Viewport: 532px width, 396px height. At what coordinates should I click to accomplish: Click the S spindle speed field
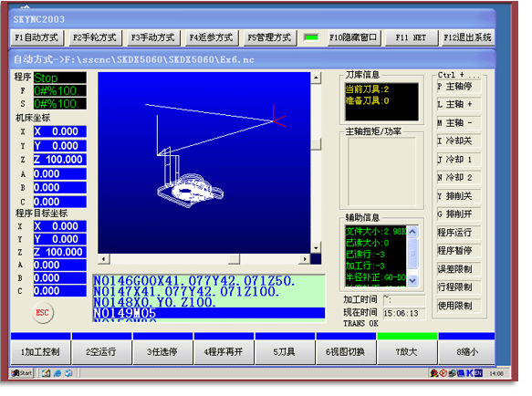(x=60, y=103)
